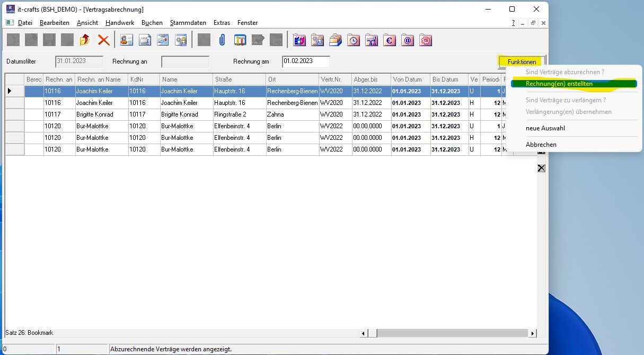Click the Straße column header
644x355 pixels.
tap(240, 79)
